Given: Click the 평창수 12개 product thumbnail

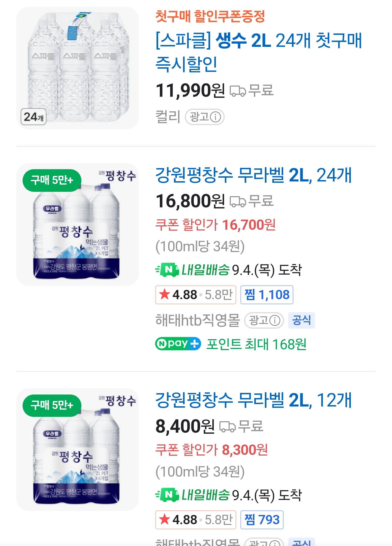Looking at the screenshot, I should 78,450.
